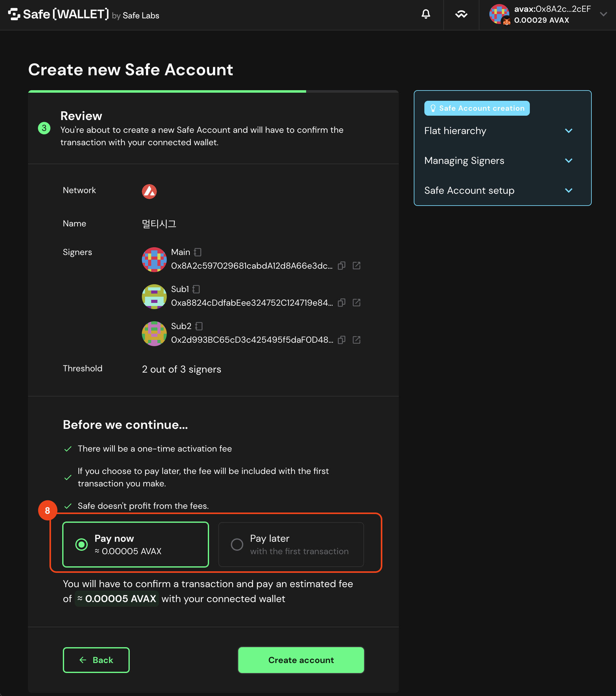Copy the Sub2 signer address

click(341, 340)
